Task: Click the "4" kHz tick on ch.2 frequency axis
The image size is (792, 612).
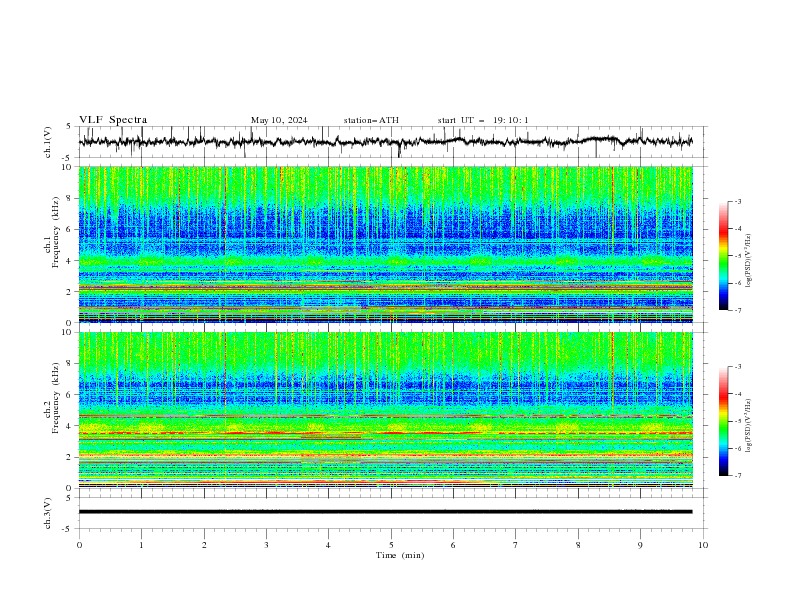Action: pos(70,426)
